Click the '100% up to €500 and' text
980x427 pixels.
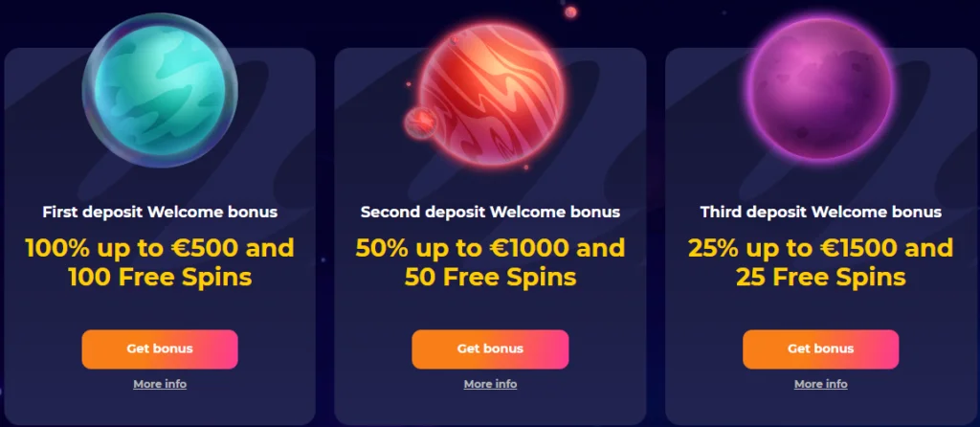click(x=160, y=248)
